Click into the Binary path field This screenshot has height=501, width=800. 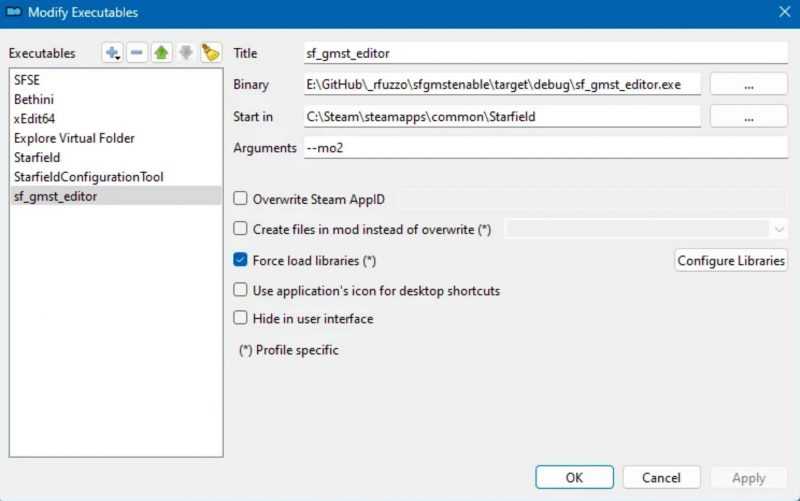pos(502,84)
